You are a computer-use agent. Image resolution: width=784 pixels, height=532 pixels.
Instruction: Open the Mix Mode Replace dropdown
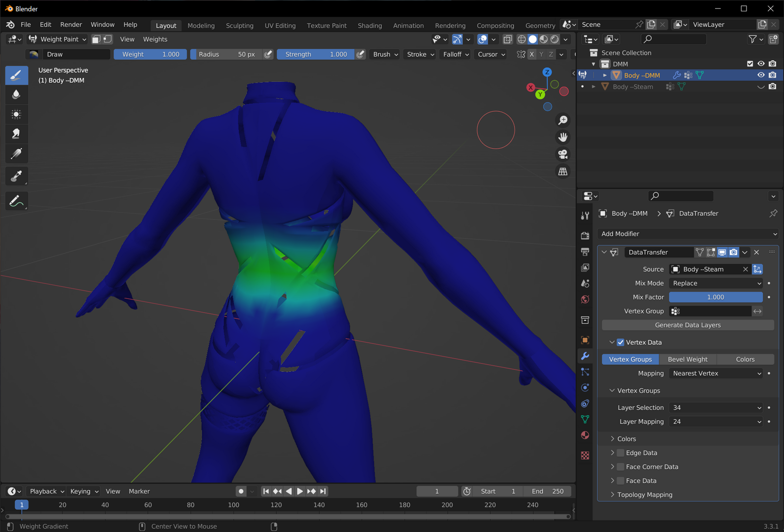click(716, 283)
